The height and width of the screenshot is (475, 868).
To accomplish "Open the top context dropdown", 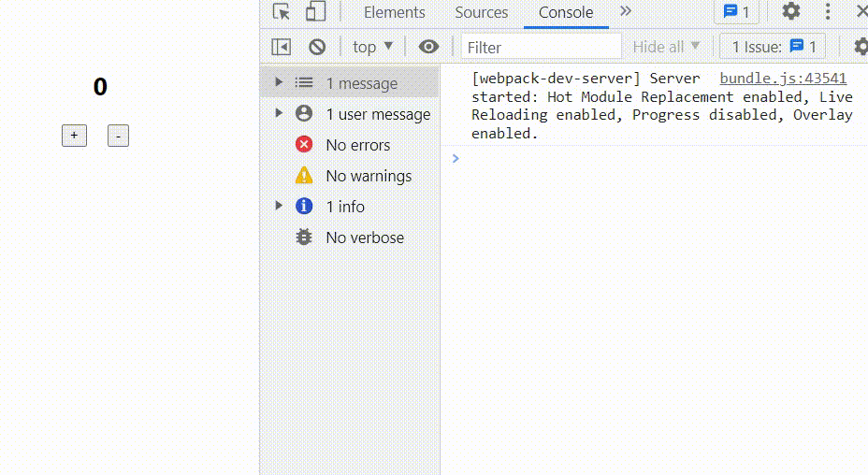I will pos(372,47).
